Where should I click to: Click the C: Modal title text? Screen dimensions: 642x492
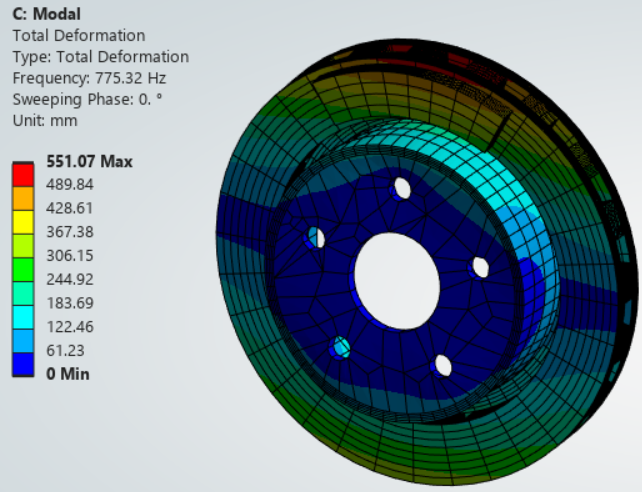click(x=46, y=15)
